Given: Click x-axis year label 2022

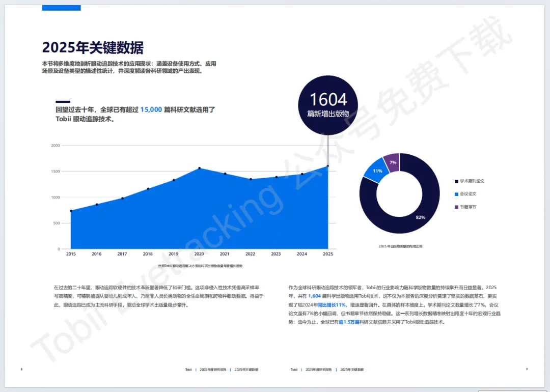Looking at the screenshot, I should point(250,254).
